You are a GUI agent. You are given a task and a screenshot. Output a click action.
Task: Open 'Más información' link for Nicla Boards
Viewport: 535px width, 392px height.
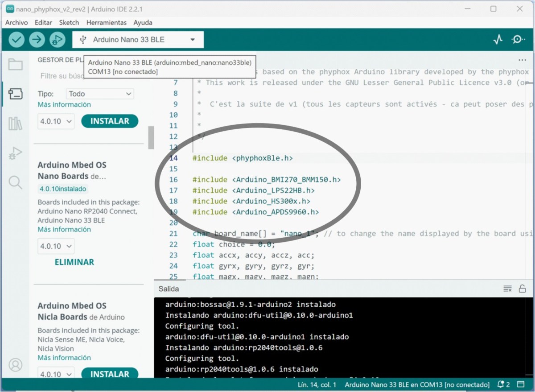(64, 358)
